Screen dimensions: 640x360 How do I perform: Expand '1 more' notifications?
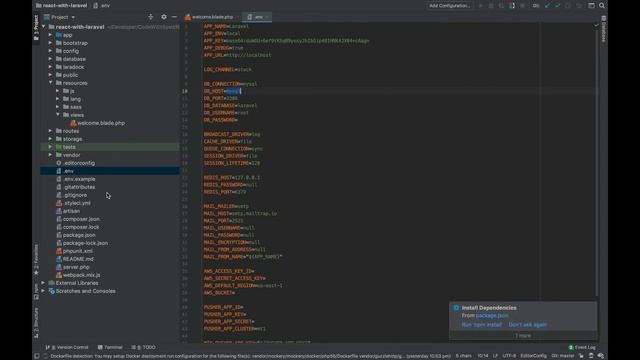(x=523, y=336)
